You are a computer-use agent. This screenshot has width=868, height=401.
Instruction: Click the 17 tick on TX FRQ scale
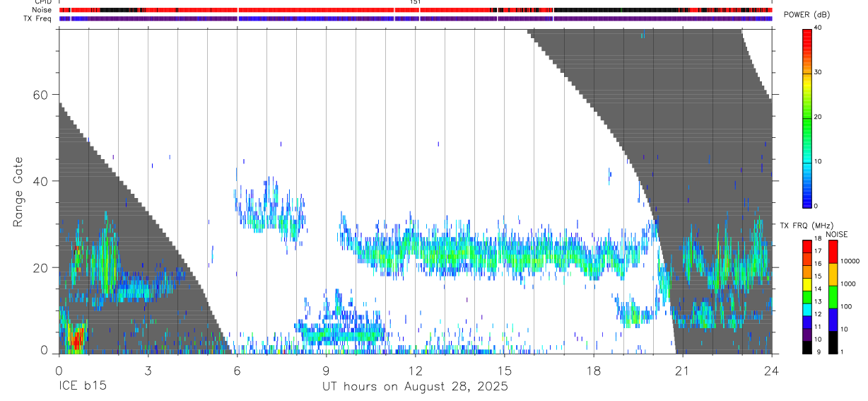tap(818, 252)
